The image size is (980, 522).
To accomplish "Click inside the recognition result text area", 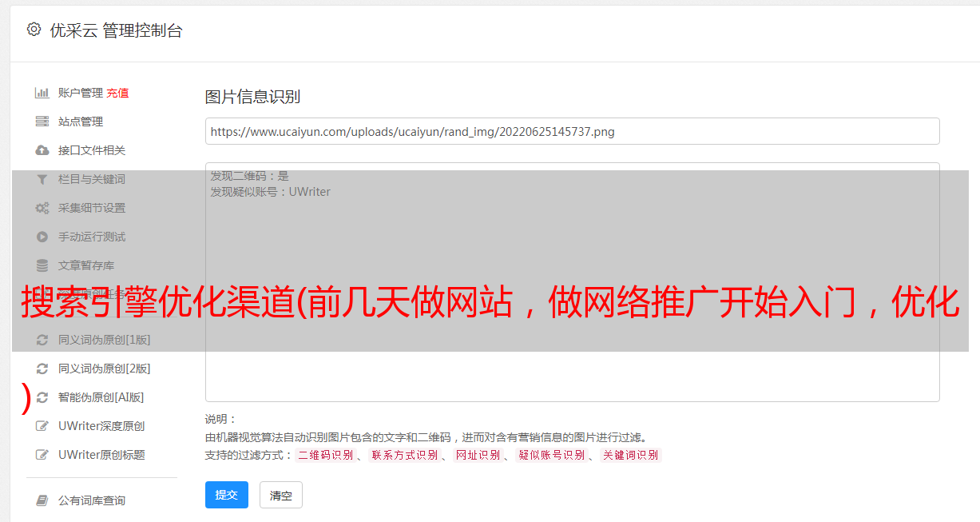I will click(572, 282).
